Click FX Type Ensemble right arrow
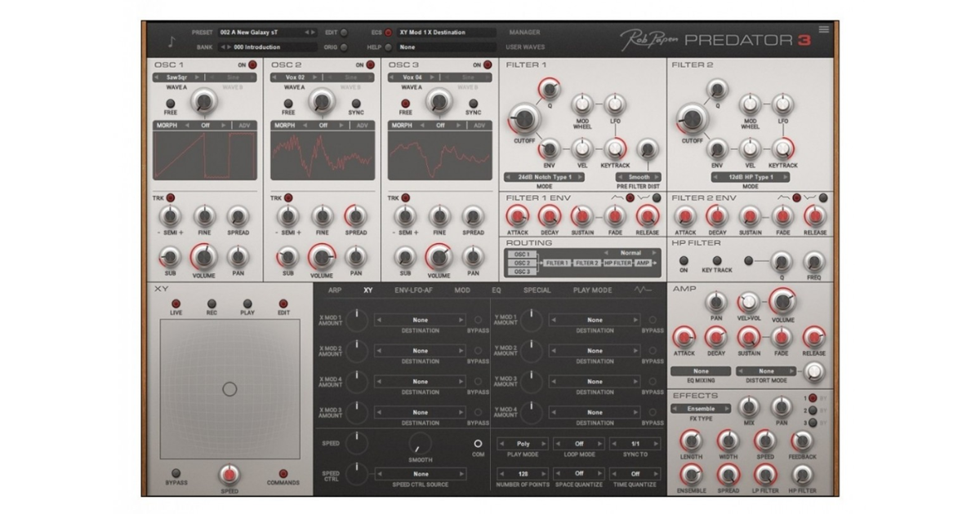This screenshot has height=514, width=980. tap(728, 409)
